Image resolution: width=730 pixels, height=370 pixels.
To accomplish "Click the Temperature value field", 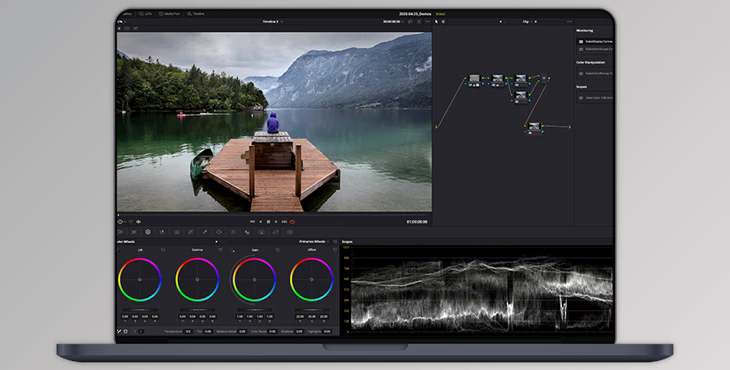I will point(188,331).
